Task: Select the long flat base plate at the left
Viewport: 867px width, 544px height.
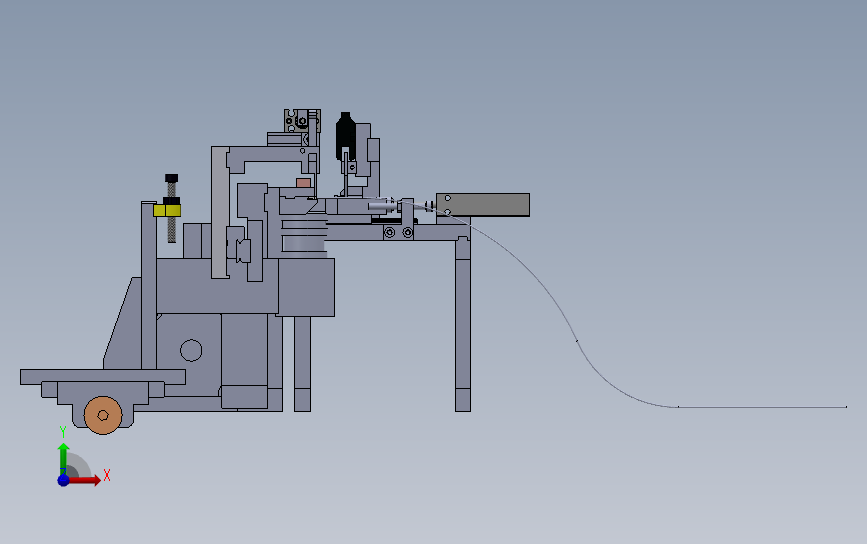Action: (103, 376)
